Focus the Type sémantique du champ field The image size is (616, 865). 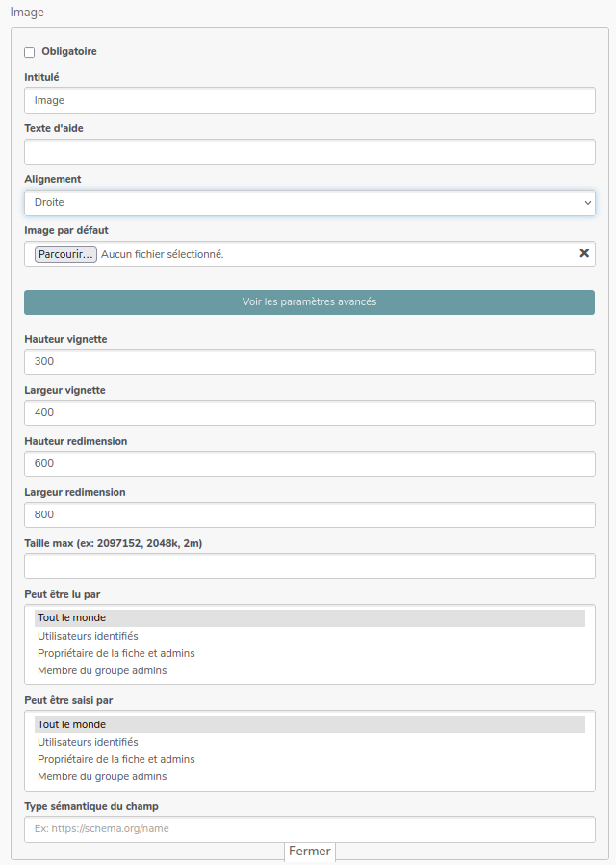click(x=309, y=828)
